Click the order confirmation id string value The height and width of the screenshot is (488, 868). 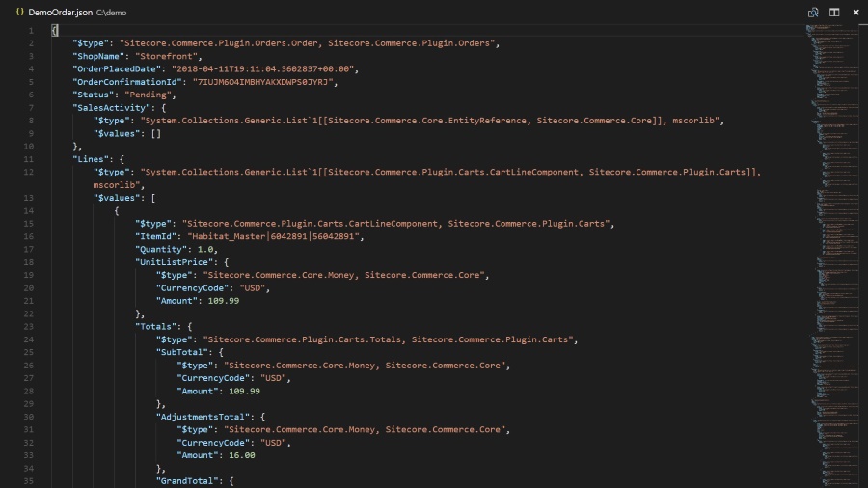click(263, 82)
